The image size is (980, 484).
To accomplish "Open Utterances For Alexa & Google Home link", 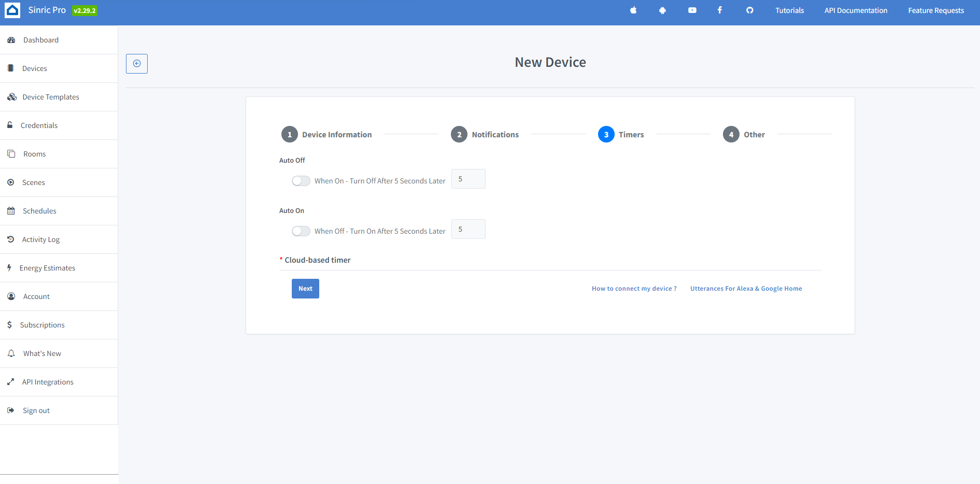I will [746, 289].
